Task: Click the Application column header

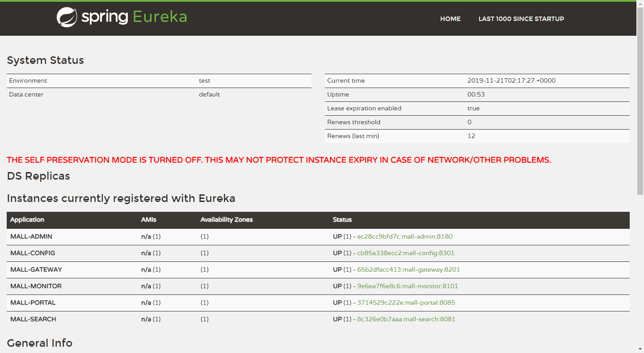Action: [27, 220]
